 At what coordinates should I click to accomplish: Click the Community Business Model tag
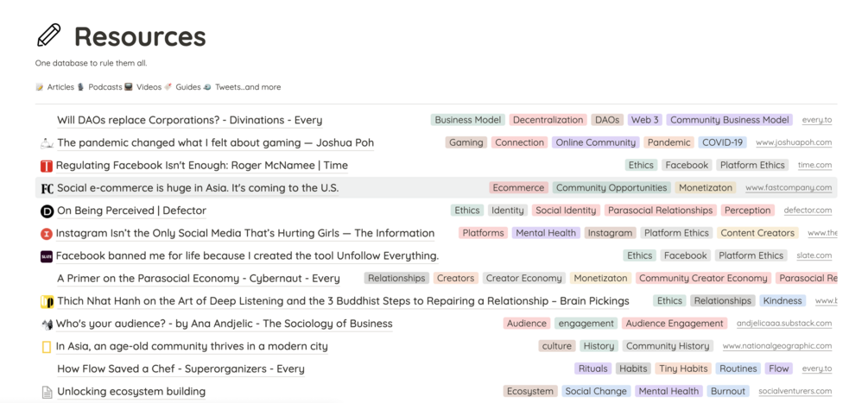point(730,120)
